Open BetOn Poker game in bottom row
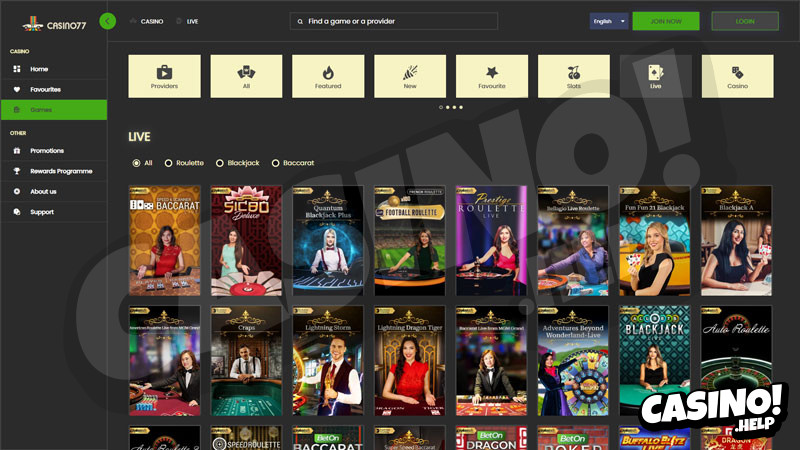 click(573, 438)
